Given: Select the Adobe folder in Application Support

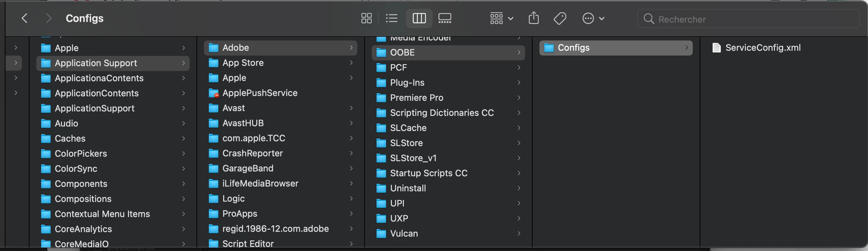Looking at the screenshot, I should (280, 48).
